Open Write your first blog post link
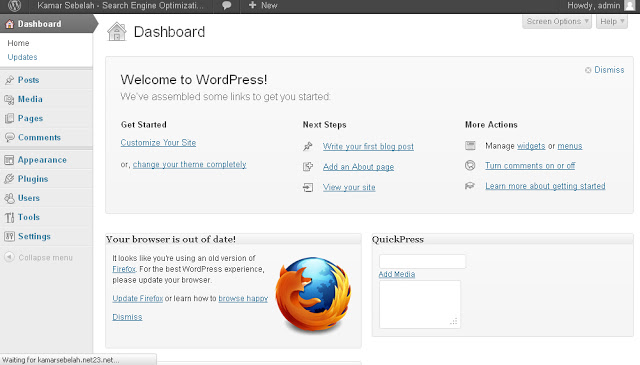The height and width of the screenshot is (365, 640). pos(368,146)
